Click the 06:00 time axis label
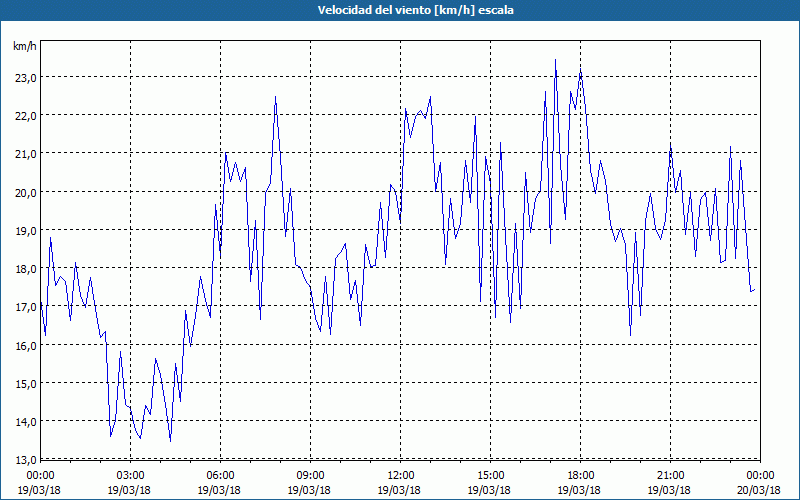This screenshot has height=500, width=800. (220, 476)
